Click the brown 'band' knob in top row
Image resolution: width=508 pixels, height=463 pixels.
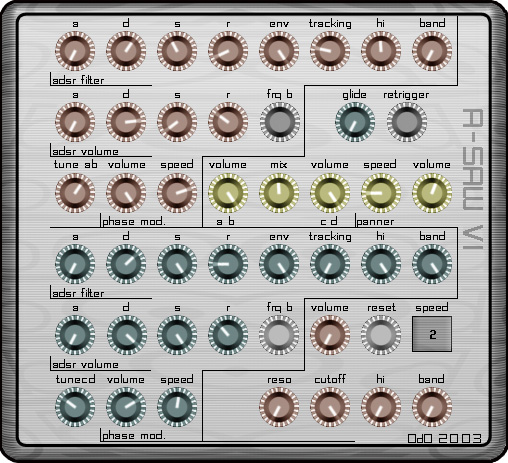(x=432, y=51)
